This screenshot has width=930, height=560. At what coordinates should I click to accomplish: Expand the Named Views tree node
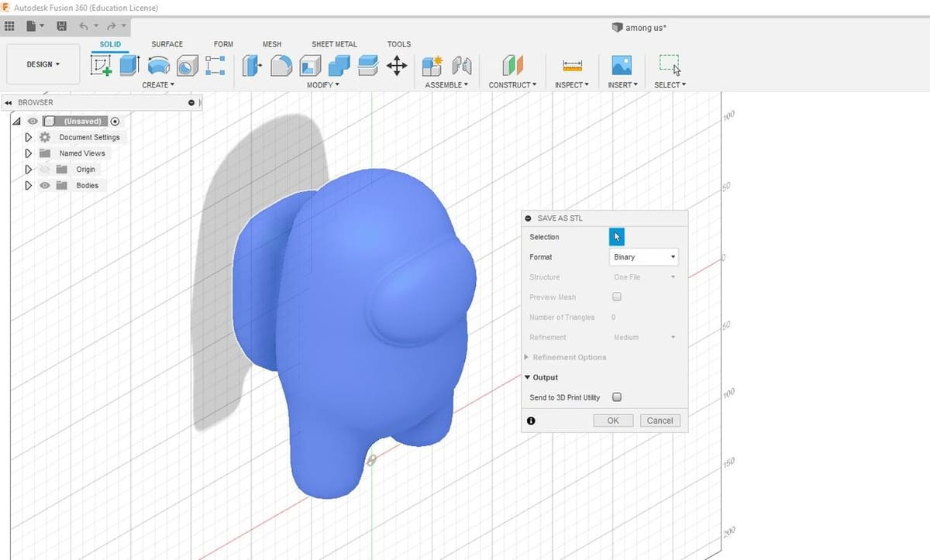[x=29, y=153]
